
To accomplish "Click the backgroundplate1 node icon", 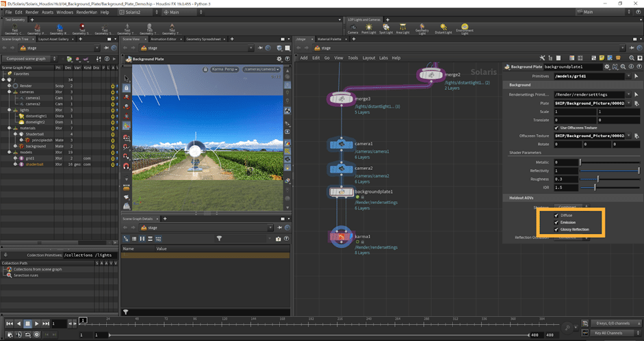I will pyautogui.click(x=340, y=193).
